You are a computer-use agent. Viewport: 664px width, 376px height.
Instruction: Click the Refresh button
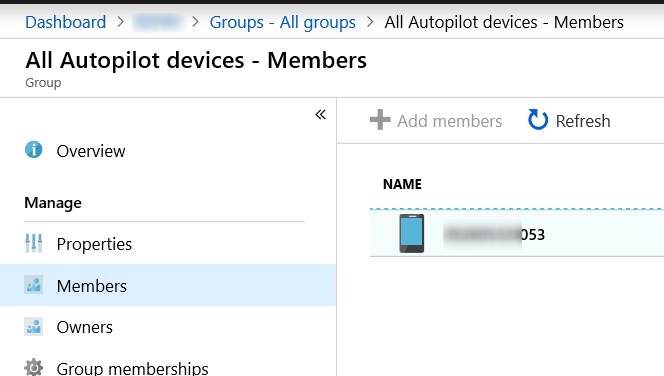click(569, 121)
